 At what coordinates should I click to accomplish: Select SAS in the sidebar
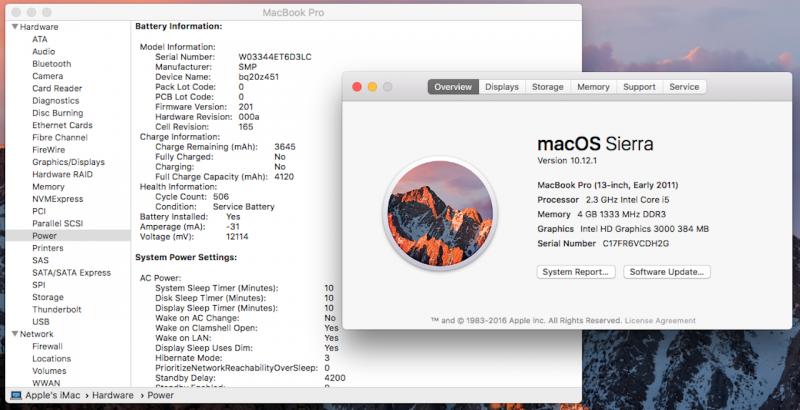40,260
